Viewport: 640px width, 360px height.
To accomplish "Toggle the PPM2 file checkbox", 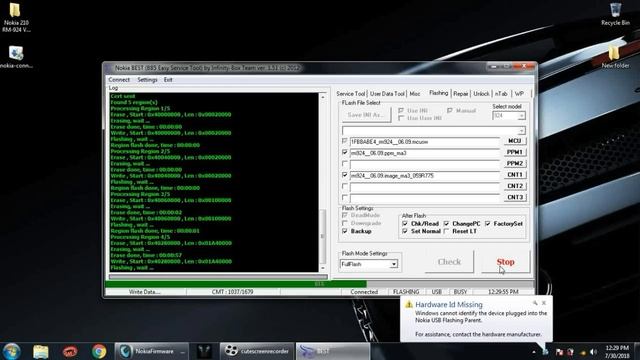I will pos(345,164).
